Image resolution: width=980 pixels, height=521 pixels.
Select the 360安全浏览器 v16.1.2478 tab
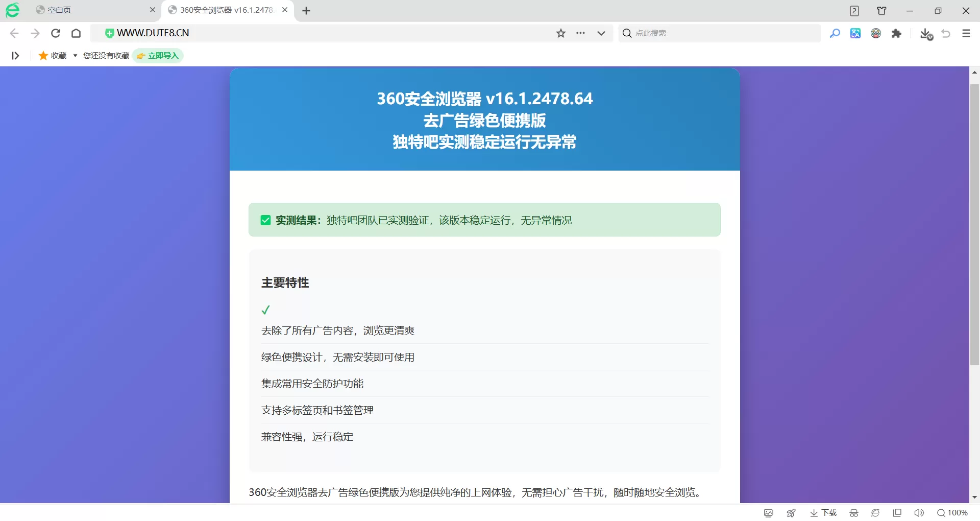[222, 10]
